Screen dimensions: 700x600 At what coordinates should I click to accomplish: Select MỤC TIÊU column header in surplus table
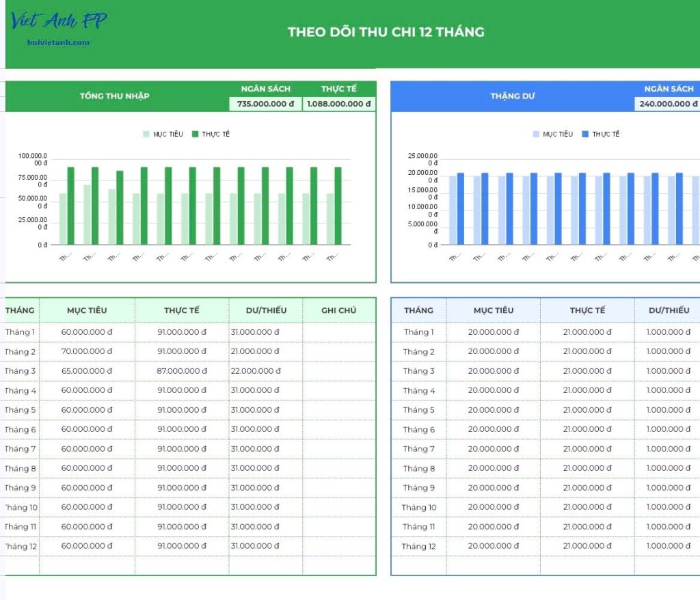pyautogui.click(x=494, y=310)
